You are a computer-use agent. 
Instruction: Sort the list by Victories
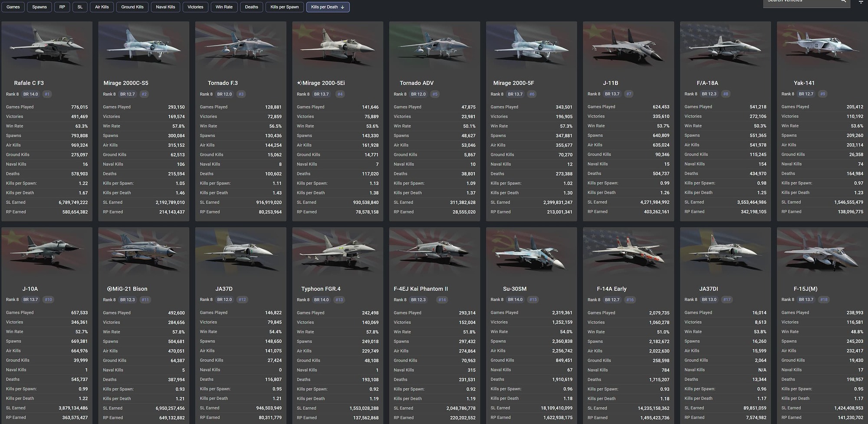pos(195,7)
